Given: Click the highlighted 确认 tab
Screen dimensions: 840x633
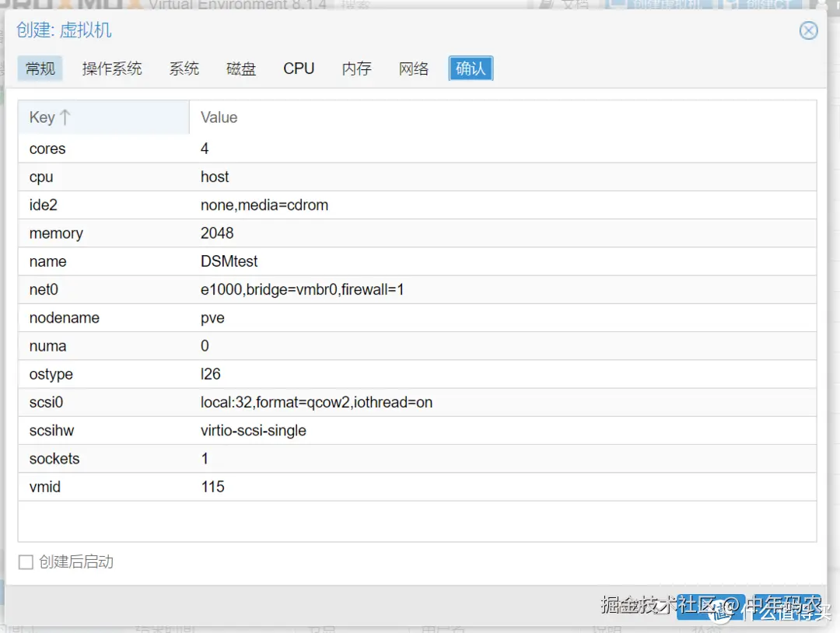Looking at the screenshot, I should [x=471, y=68].
